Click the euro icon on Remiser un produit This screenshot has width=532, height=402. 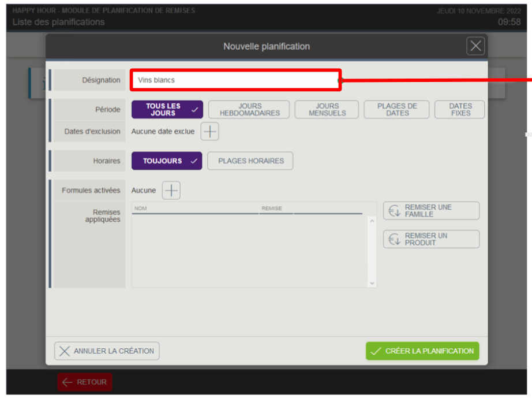[394, 239]
